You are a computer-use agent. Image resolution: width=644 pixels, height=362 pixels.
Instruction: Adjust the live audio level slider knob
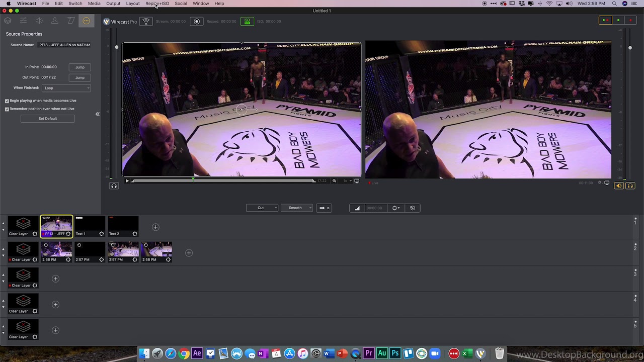click(630, 47)
